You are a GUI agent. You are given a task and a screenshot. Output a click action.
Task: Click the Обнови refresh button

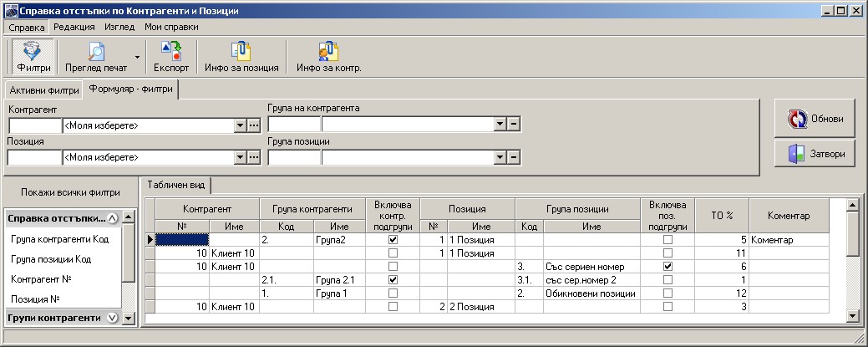pyautogui.click(x=815, y=119)
